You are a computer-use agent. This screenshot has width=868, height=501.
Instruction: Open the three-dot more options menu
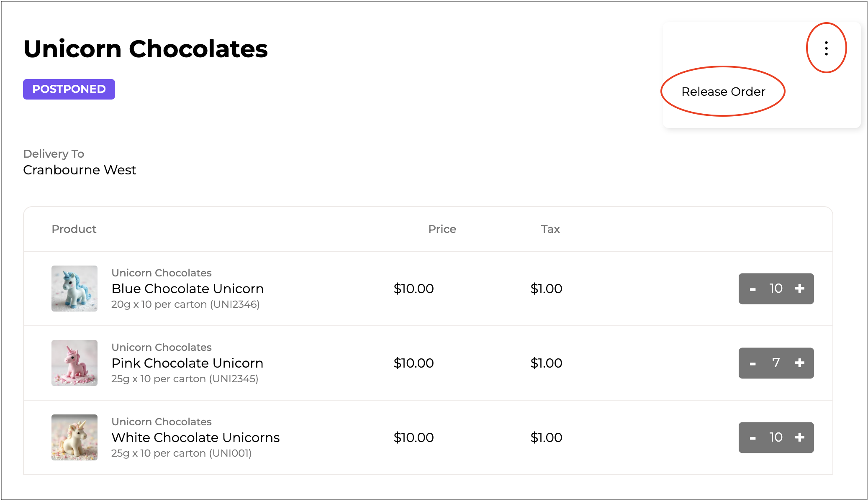pos(826,48)
